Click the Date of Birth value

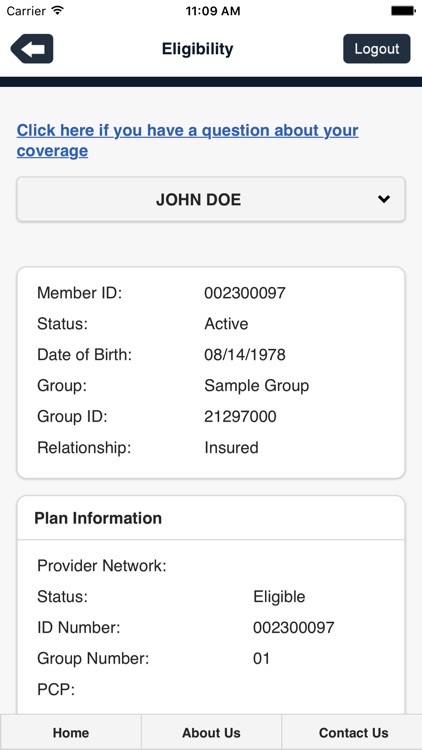coord(245,354)
